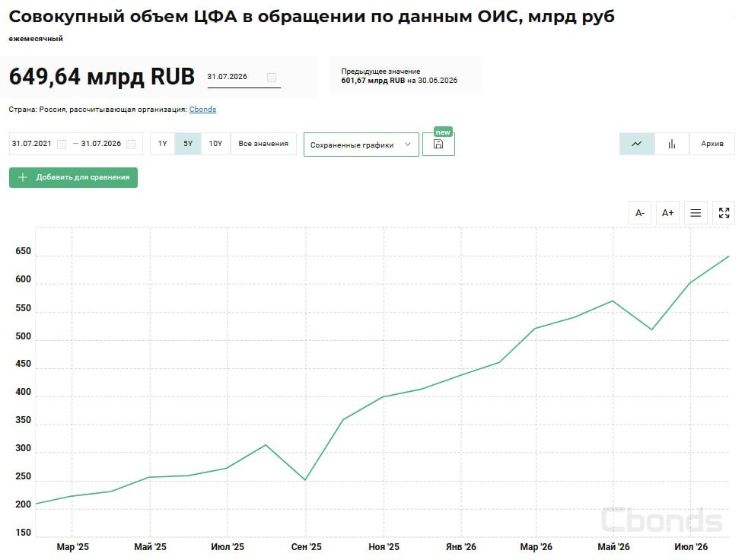The height and width of the screenshot is (560, 745).
Task: Expand the Сохраненные графики dropdown
Action: pos(361,145)
